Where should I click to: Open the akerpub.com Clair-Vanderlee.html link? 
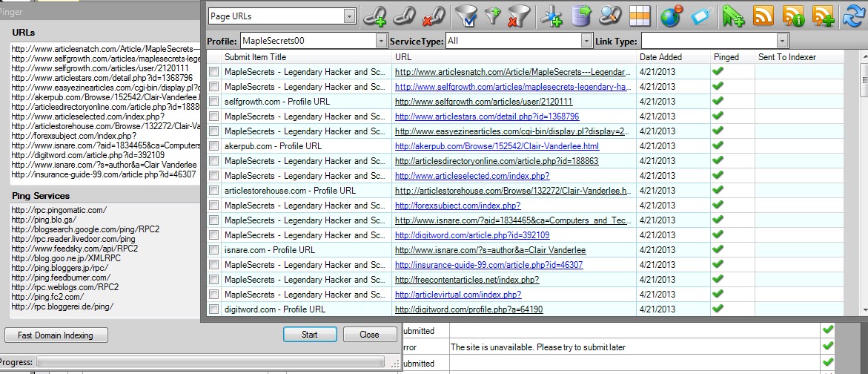(497, 146)
